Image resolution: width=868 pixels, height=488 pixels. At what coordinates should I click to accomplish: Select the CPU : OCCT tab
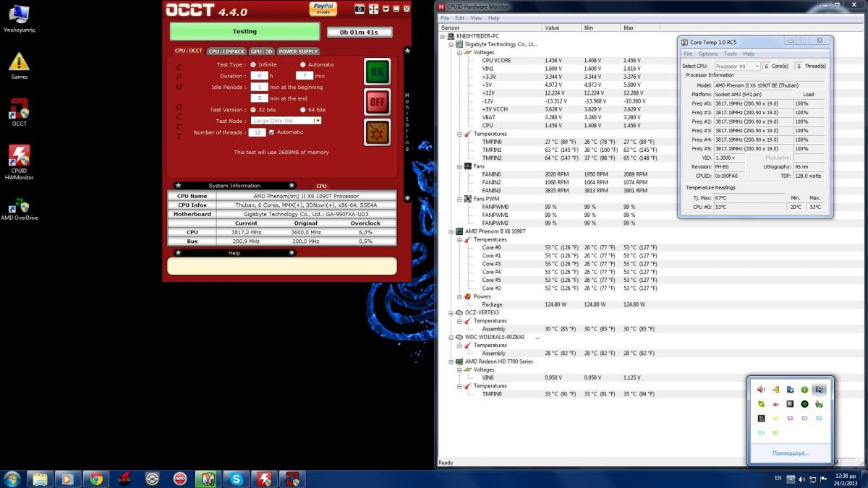pyautogui.click(x=189, y=51)
